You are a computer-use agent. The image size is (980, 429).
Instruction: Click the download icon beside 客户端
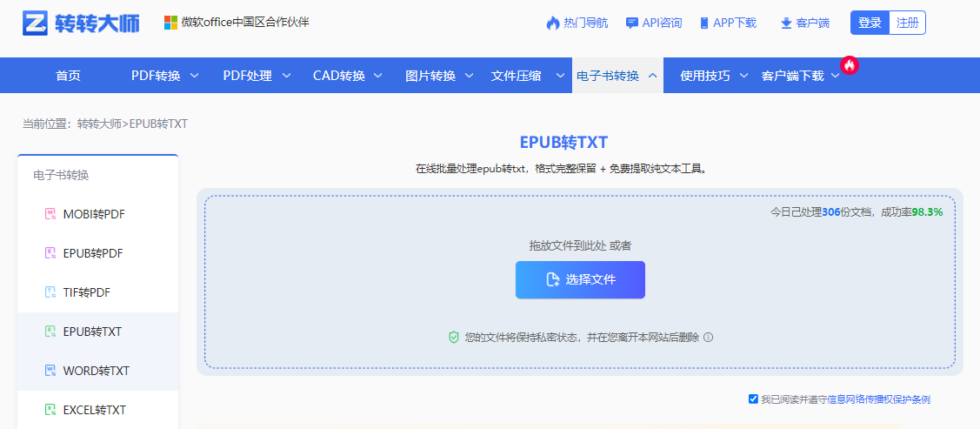pos(786,23)
